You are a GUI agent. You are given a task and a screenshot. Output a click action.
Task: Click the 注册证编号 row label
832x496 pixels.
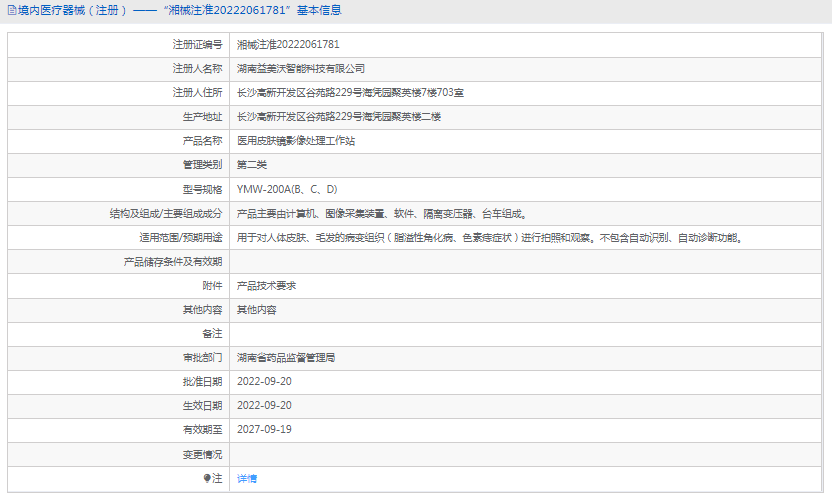[x=197, y=45]
